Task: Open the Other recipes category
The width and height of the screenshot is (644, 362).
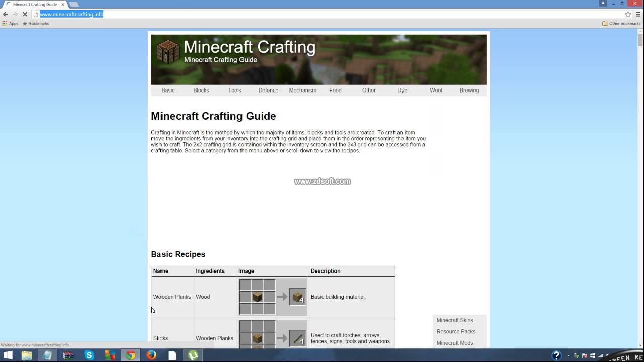Action: (369, 90)
